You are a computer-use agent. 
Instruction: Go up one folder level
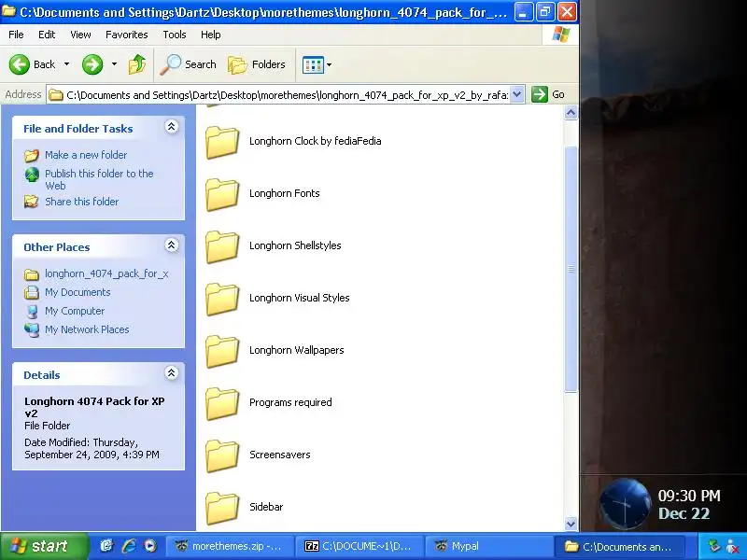(x=137, y=64)
